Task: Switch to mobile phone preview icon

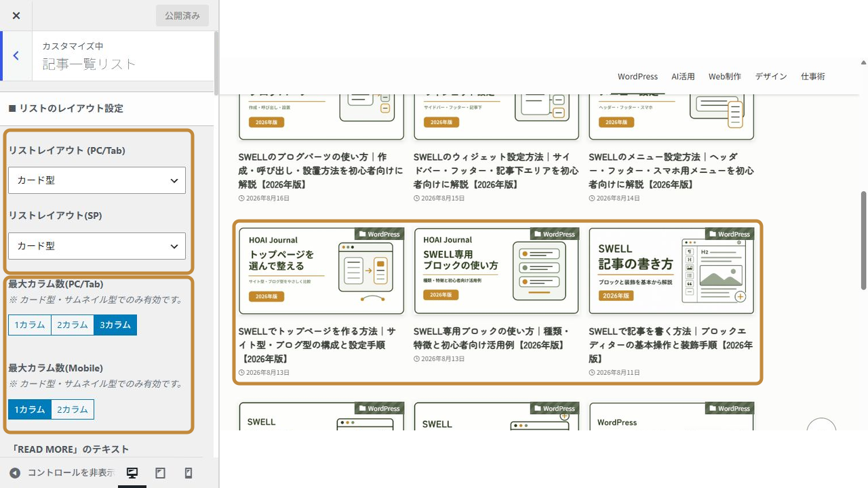Action: [189, 473]
